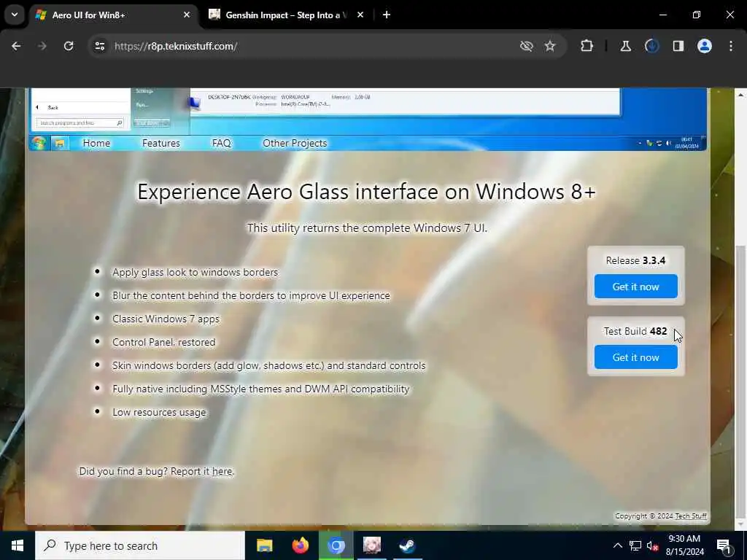
Task: Click the muted volume tray icon
Action: pos(653,545)
